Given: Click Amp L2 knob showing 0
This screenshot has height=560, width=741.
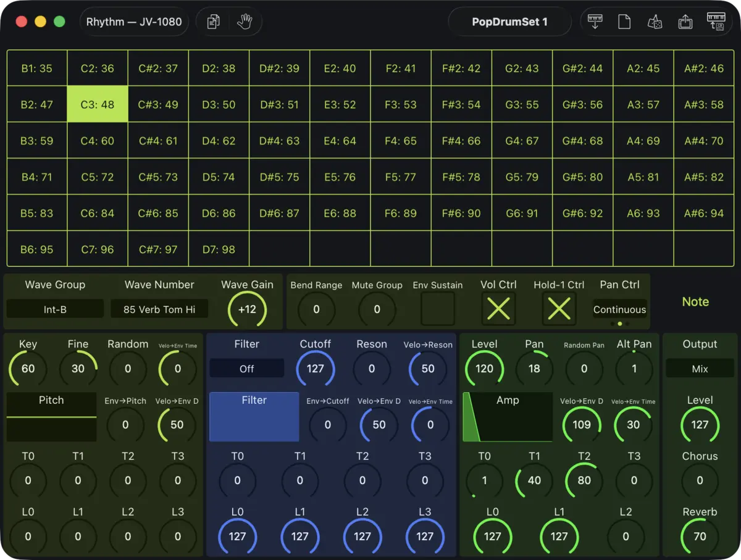Looking at the screenshot, I should pyautogui.click(x=626, y=536).
